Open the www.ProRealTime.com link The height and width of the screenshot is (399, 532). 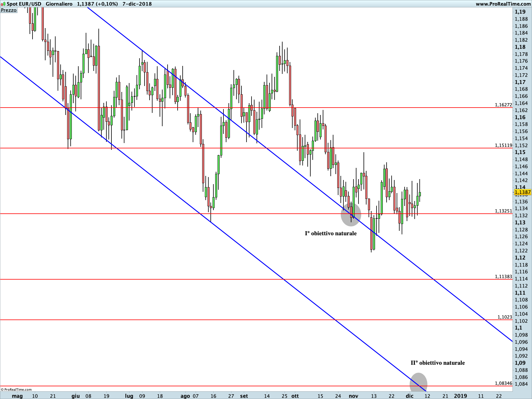[503, 4]
